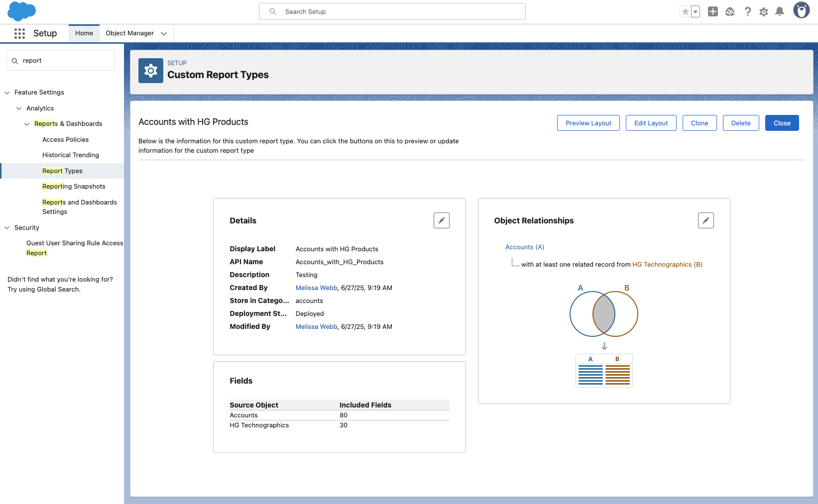
Task: Open the App Launcher dots grid
Action: (19, 33)
